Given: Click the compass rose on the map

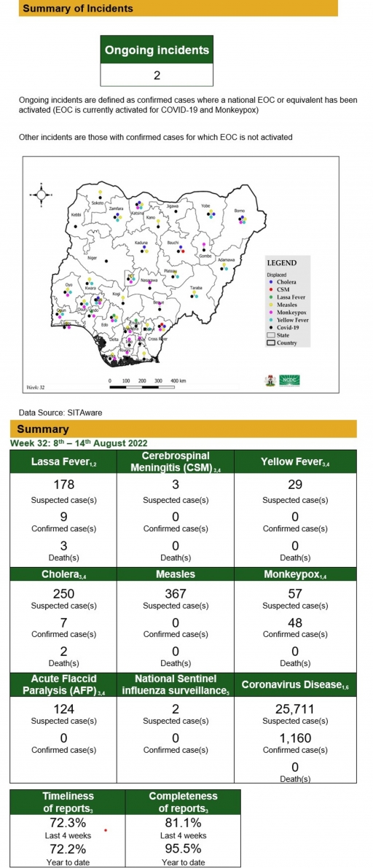Looking at the screenshot, I should point(42,195).
